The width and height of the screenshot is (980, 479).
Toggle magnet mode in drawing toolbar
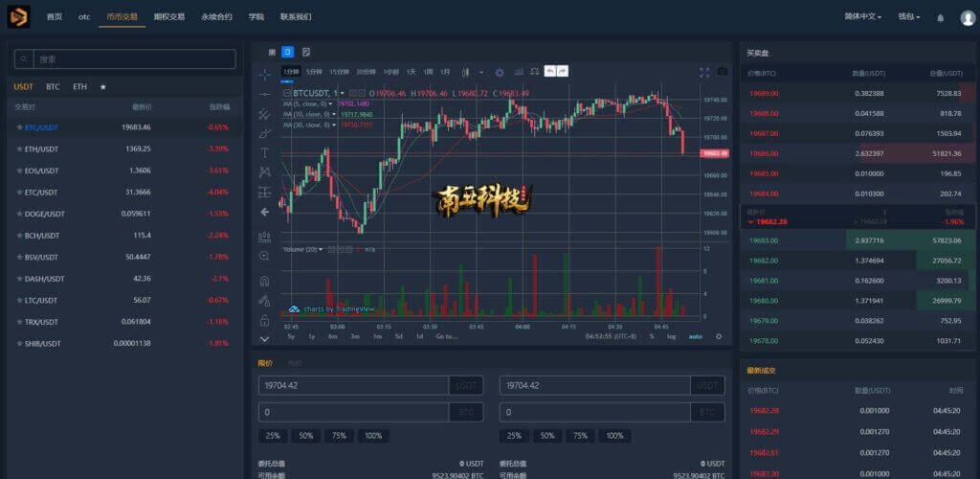coord(264,281)
